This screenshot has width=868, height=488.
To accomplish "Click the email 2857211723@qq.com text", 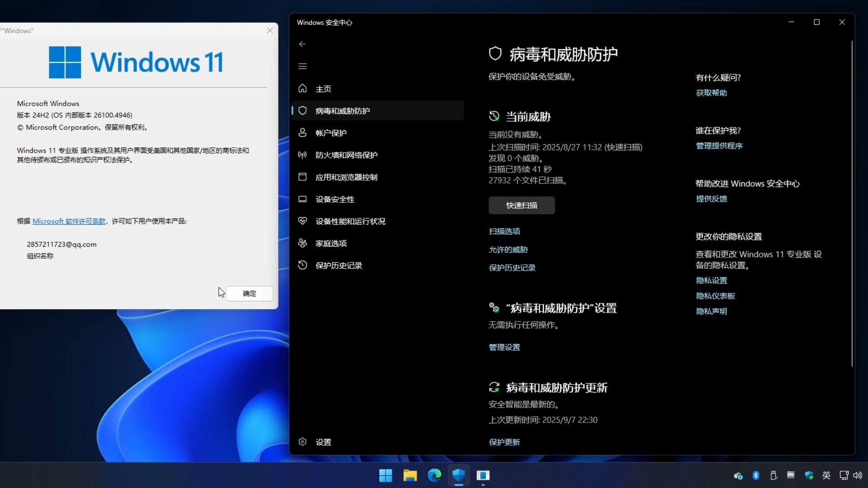I will tap(61, 244).
